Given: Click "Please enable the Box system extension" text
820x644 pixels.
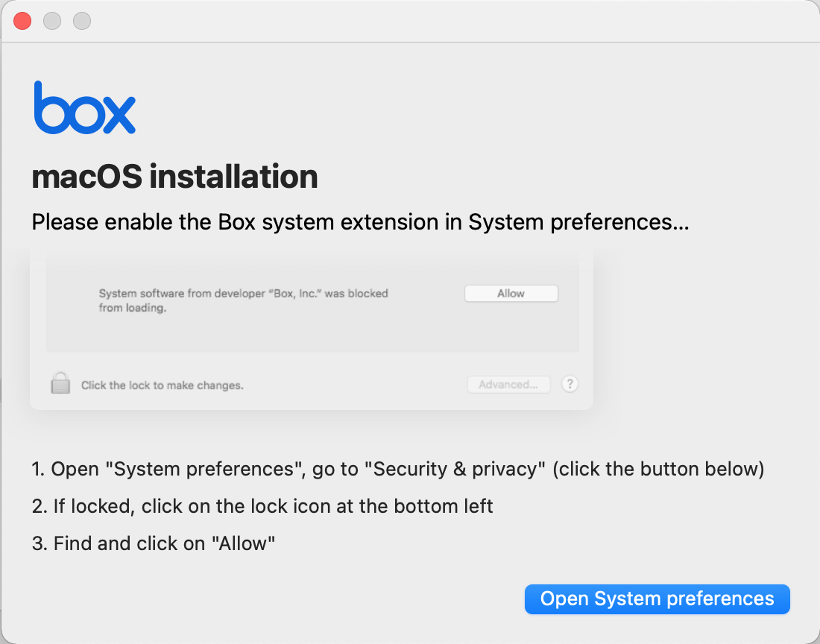Looking at the screenshot, I should click(x=360, y=222).
